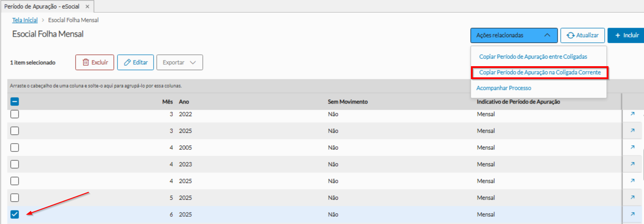Check the 4/2025 row checkbox
The height and width of the screenshot is (224, 644).
[15, 181]
